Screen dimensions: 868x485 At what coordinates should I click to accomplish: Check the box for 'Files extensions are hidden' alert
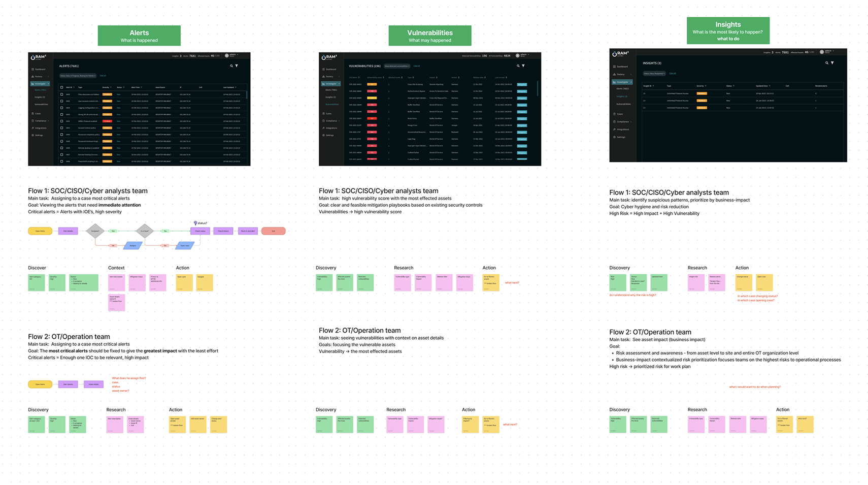click(61, 94)
